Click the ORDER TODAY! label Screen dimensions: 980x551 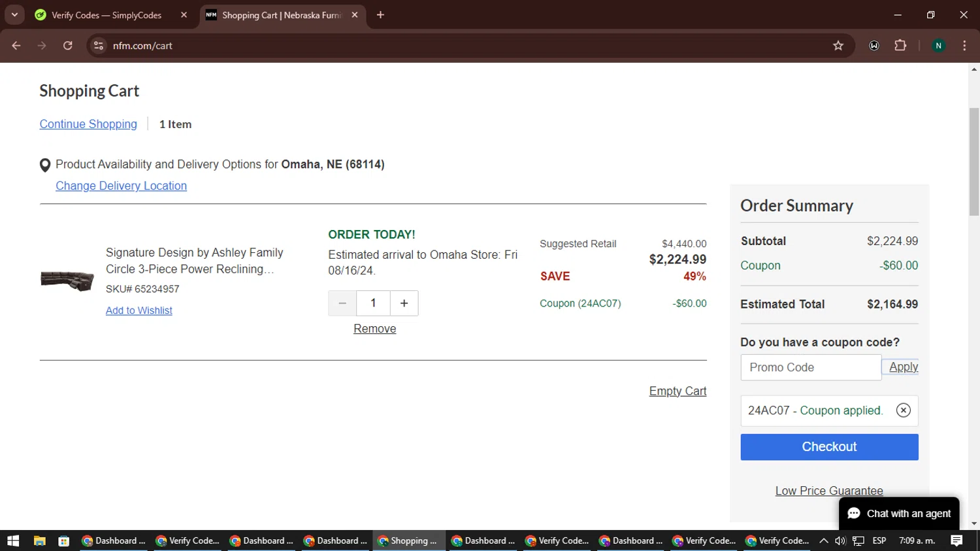pos(372,234)
